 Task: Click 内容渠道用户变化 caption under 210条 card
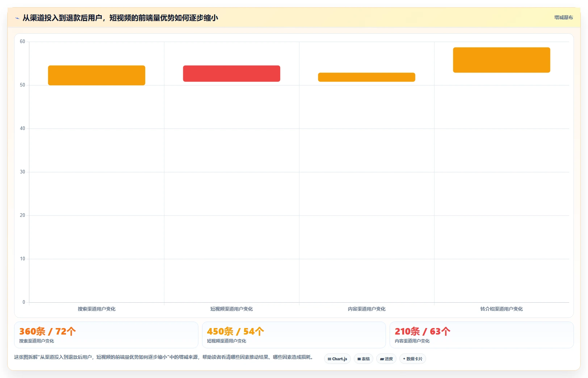[x=412, y=341]
